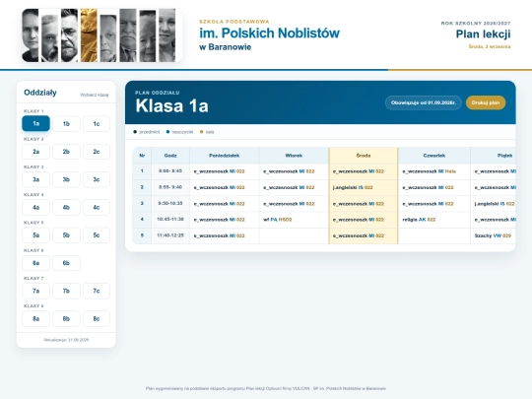The image size is (532, 399).
Task: Click the Wtorek column header
Action: pyautogui.click(x=294, y=156)
